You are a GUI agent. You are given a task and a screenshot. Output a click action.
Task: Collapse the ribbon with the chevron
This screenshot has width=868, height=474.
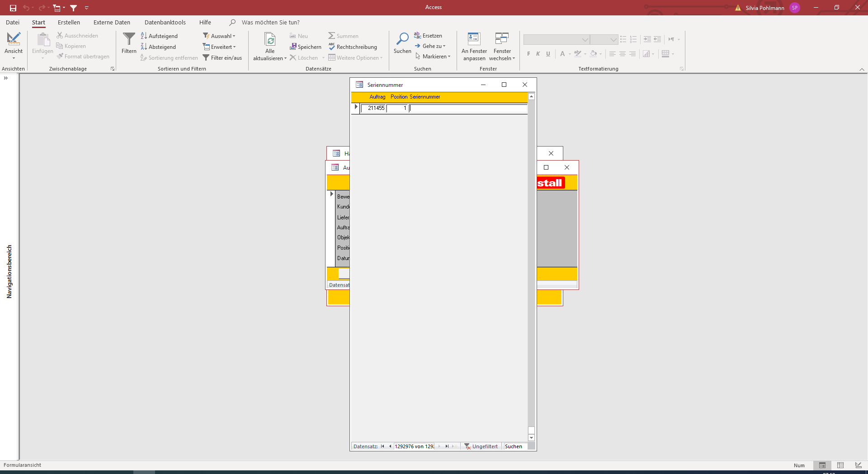pyautogui.click(x=862, y=69)
